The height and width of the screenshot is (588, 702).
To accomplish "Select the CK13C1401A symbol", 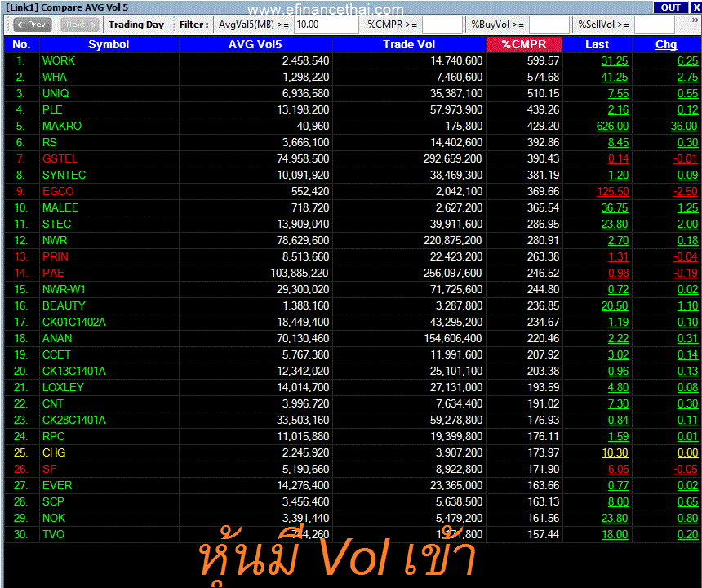I will point(73,372).
